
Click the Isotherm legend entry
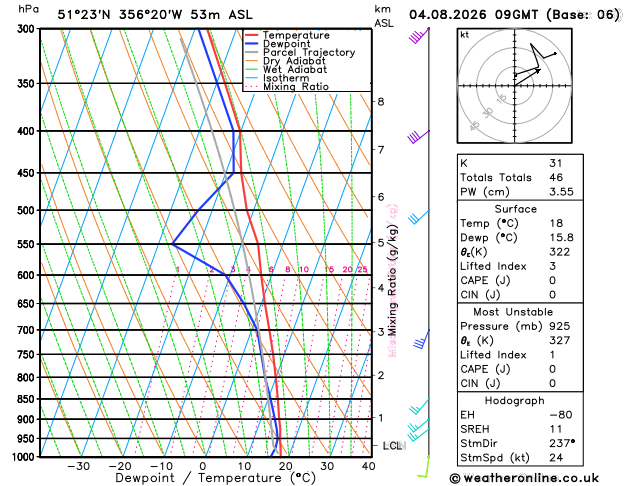pyautogui.click(x=277, y=78)
